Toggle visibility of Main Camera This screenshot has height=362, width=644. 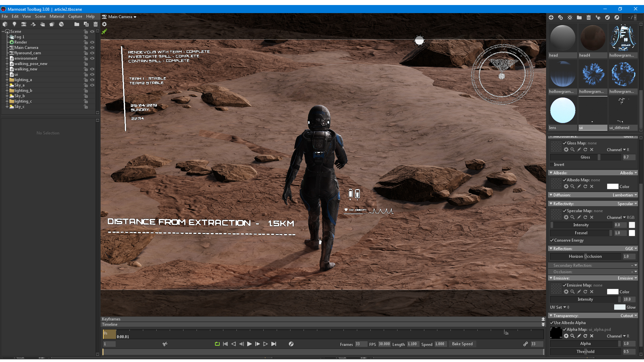(92, 48)
